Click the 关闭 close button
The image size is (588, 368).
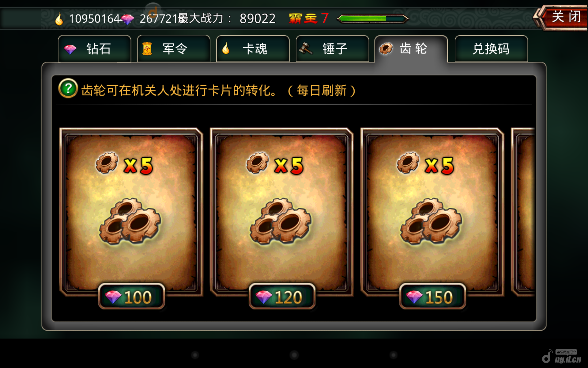(x=562, y=17)
